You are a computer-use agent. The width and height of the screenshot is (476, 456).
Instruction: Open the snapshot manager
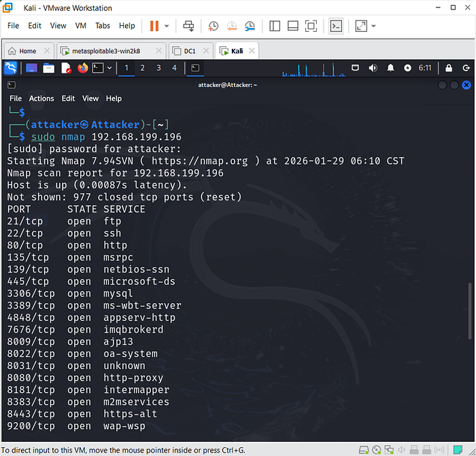(x=250, y=26)
